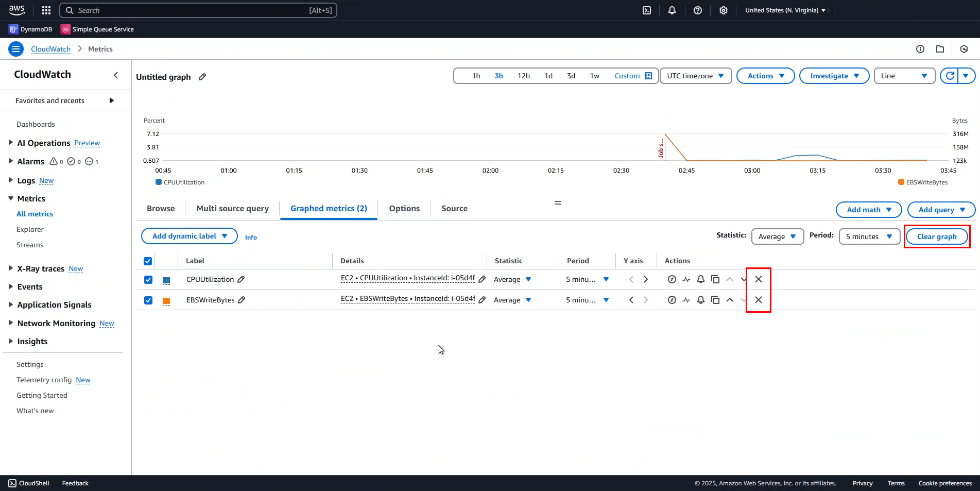Switch to the Source tab
Viewport: 980px width, 491px height.
454,208
